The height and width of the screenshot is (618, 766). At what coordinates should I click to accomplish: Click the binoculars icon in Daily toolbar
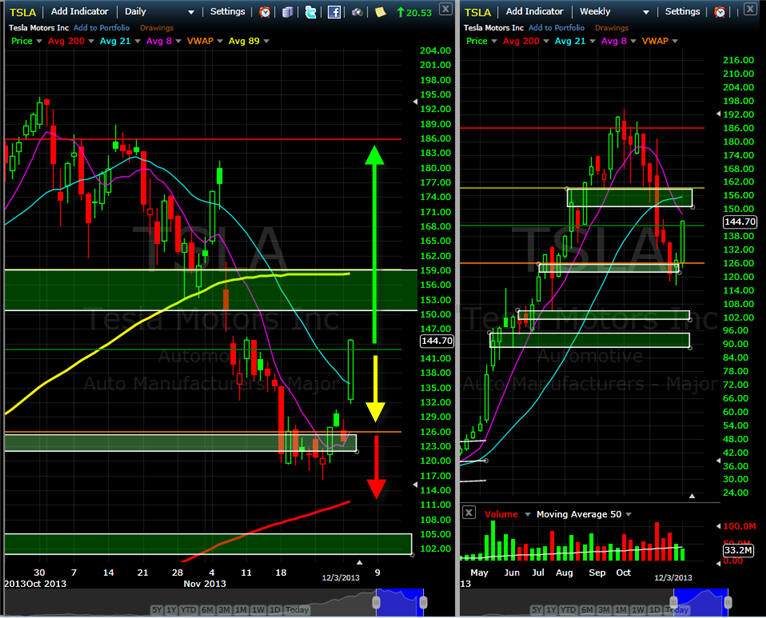(358, 12)
